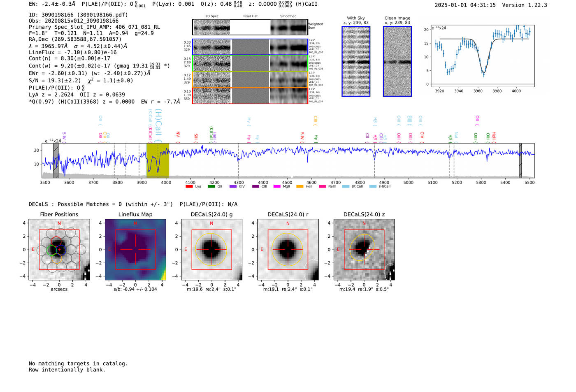Open the Clean Image thumbnail
This screenshot has height=392, width=576.
click(397, 61)
